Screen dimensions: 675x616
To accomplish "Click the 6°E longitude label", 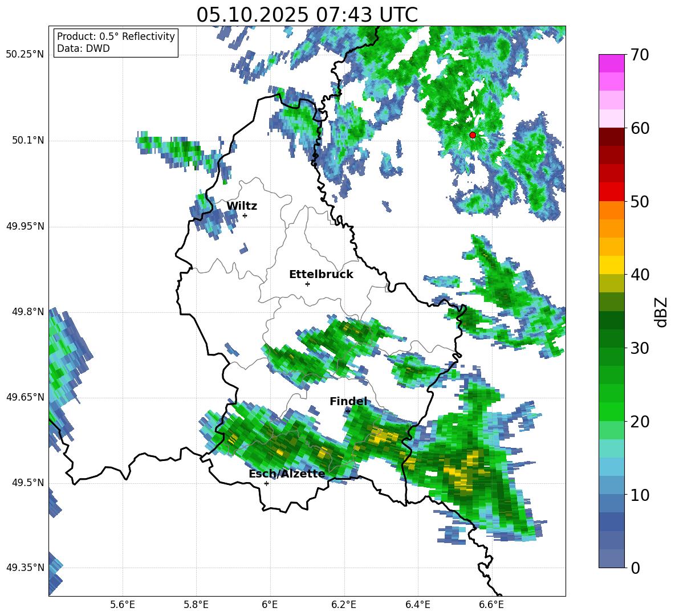I will tap(270, 605).
